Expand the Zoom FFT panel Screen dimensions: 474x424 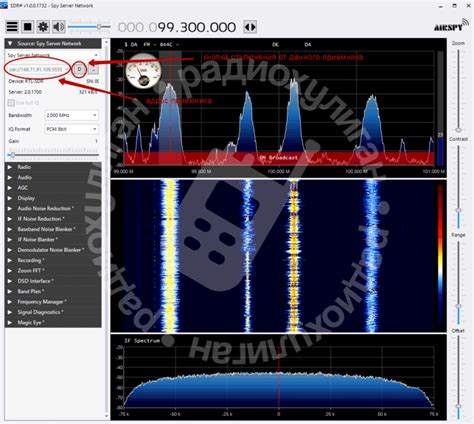pyautogui.click(x=53, y=271)
